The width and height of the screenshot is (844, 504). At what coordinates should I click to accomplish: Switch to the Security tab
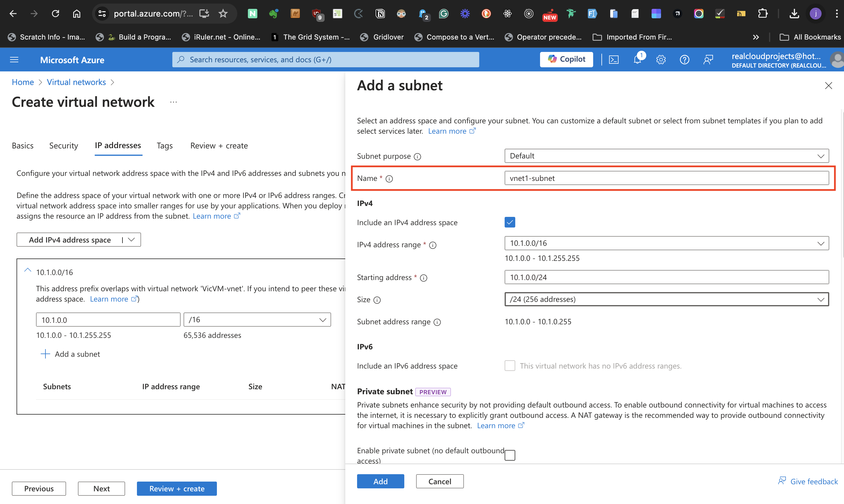[63, 145]
